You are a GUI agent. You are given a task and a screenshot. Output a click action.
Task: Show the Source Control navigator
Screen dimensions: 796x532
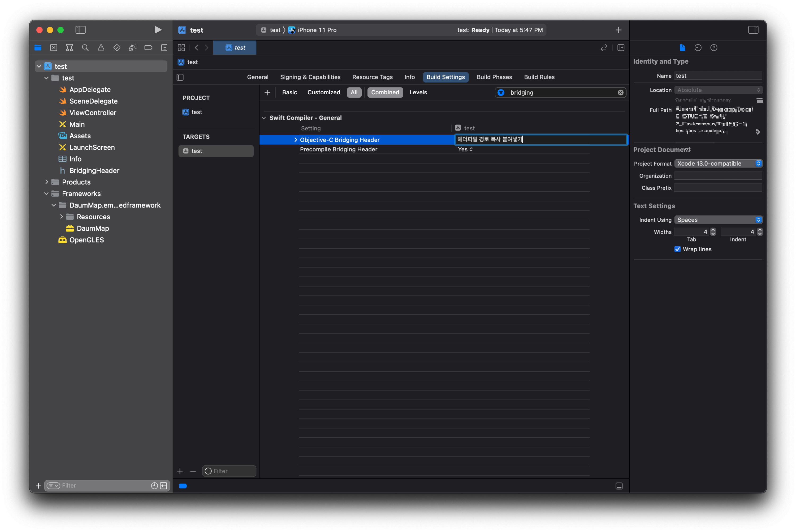point(54,48)
